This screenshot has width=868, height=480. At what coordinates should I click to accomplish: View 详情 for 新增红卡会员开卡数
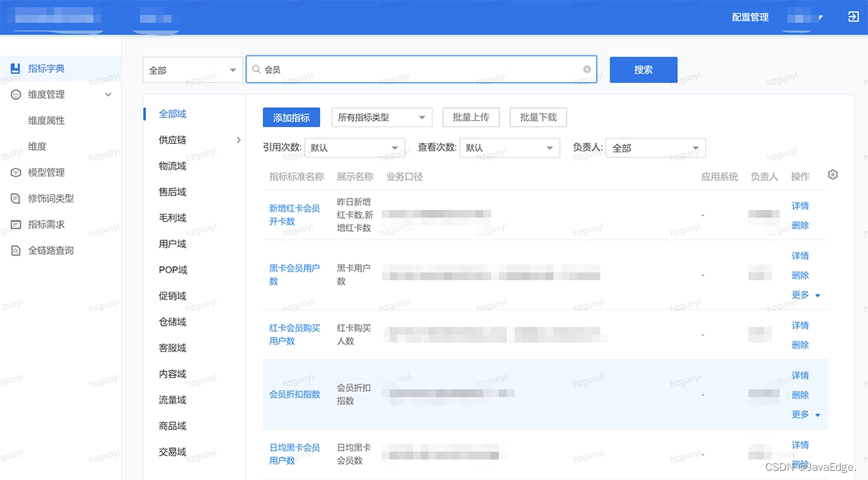coord(800,206)
